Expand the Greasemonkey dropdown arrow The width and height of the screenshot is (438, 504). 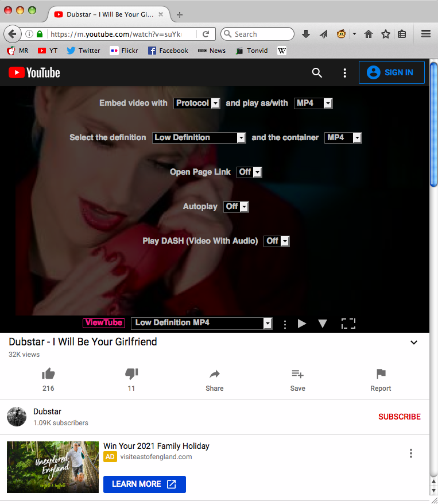pos(355,33)
